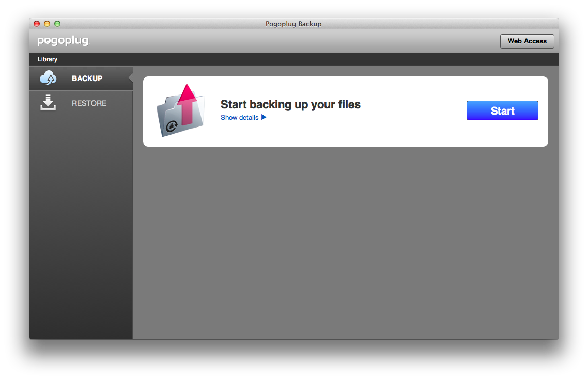Minimize window with the yellow button

click(47, 24)
